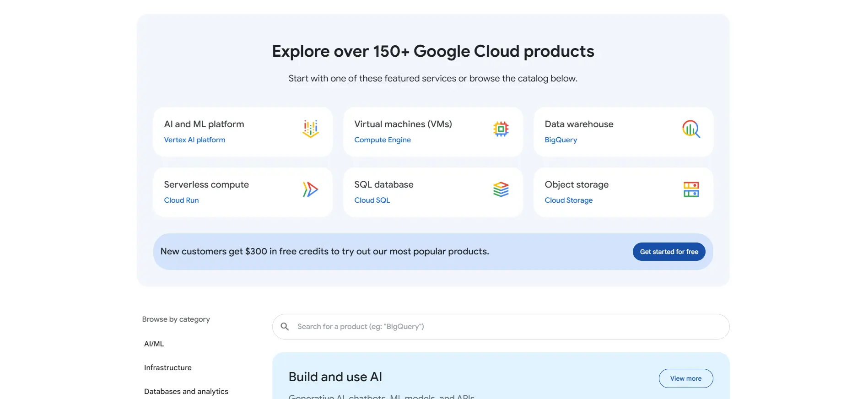Click the Cloud Storage grid icon
The height and width of the screenshot is (399, 868).
pyautogui.click(x=691, y=189)
